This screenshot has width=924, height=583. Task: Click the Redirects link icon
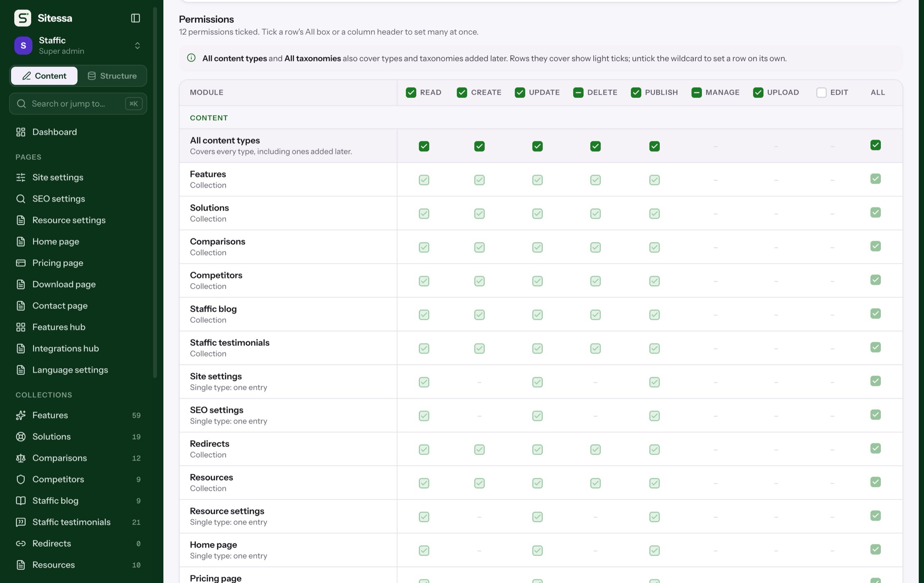tap(21, 543)
